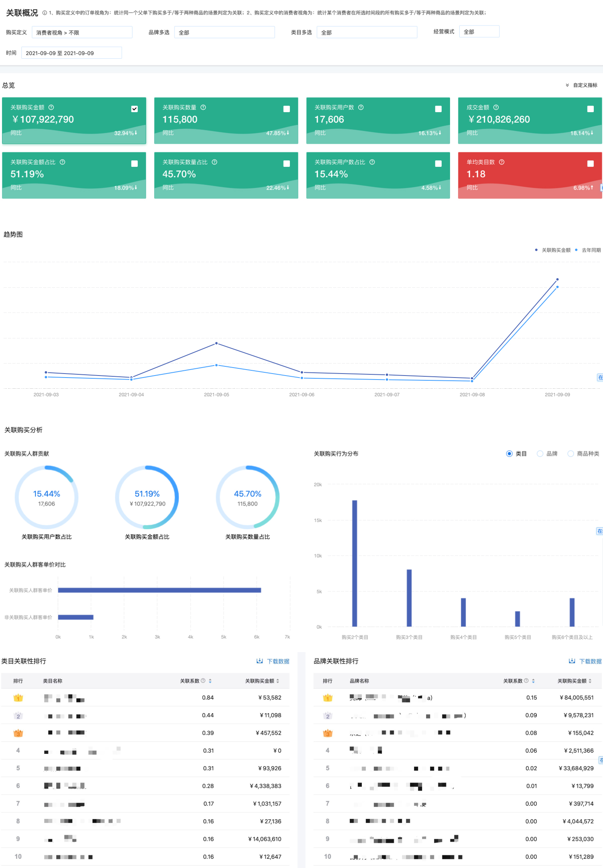Sort brand table by 关联系数 arrows
603x868 pixels.
tap(533, 681)
